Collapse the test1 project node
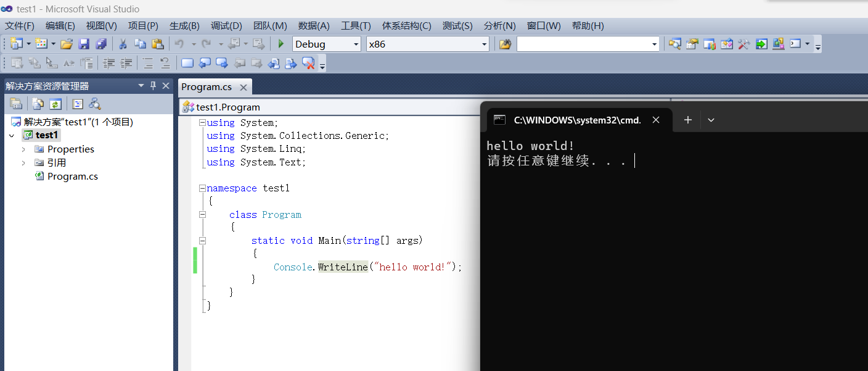Viewport: 868px width, 371px height. (x=11, y=135)
